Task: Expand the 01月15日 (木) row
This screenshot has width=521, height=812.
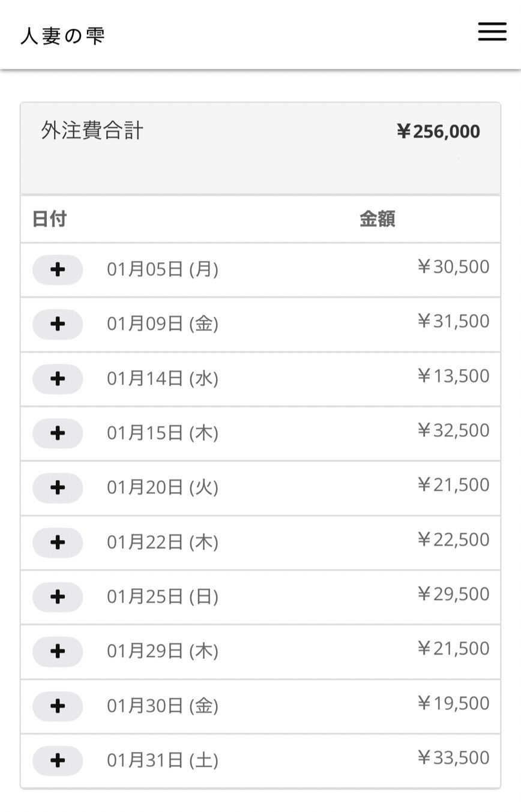Action: click(58, 433)
